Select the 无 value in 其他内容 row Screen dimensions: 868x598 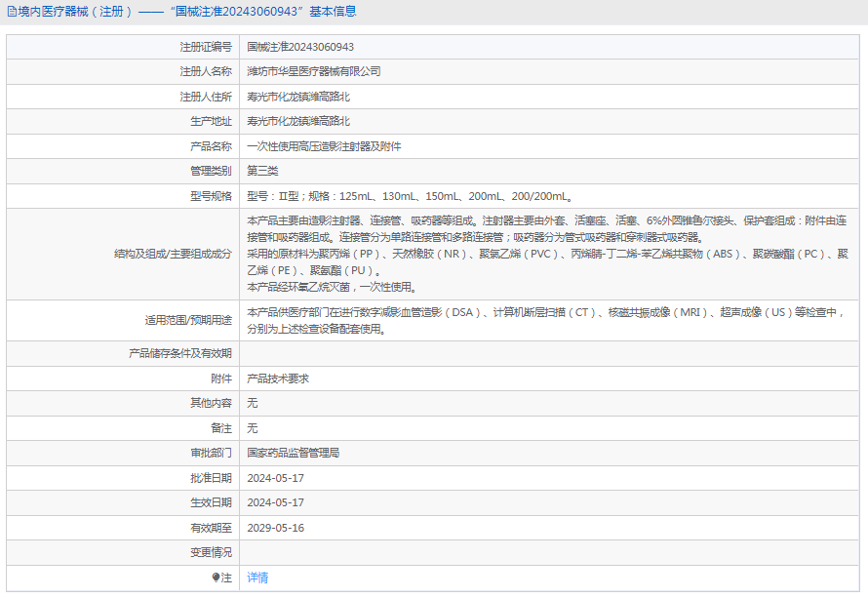[x=253, y=404]
